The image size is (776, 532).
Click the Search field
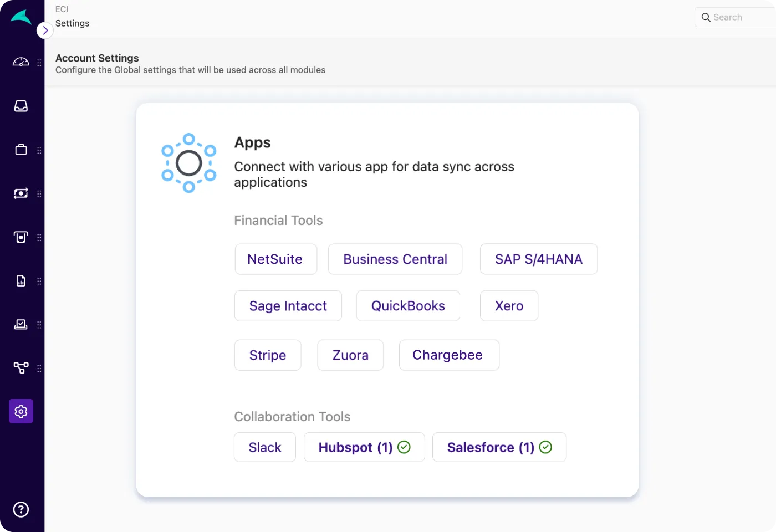point(736,17)
